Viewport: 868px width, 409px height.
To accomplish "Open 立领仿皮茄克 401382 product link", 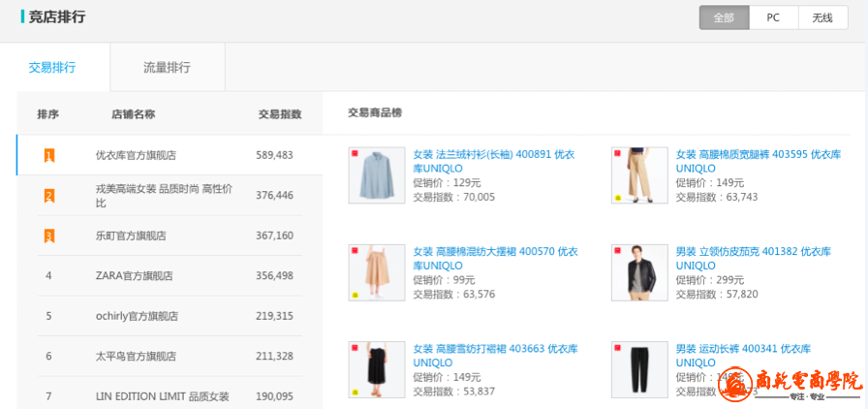I will [x=754, y=258].
